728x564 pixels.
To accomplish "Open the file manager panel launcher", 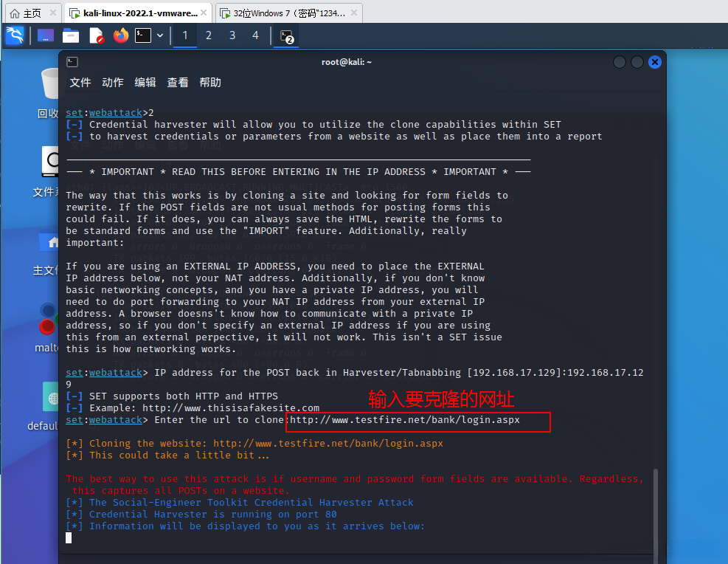I will point(71,35).
